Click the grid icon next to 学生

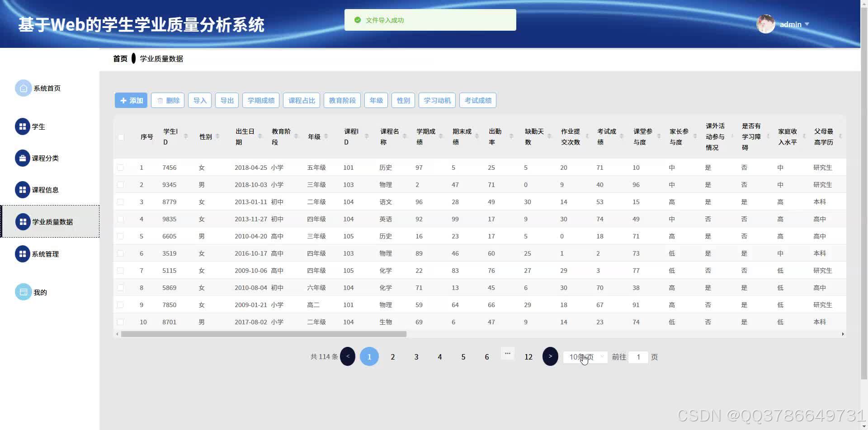[23, 126]
